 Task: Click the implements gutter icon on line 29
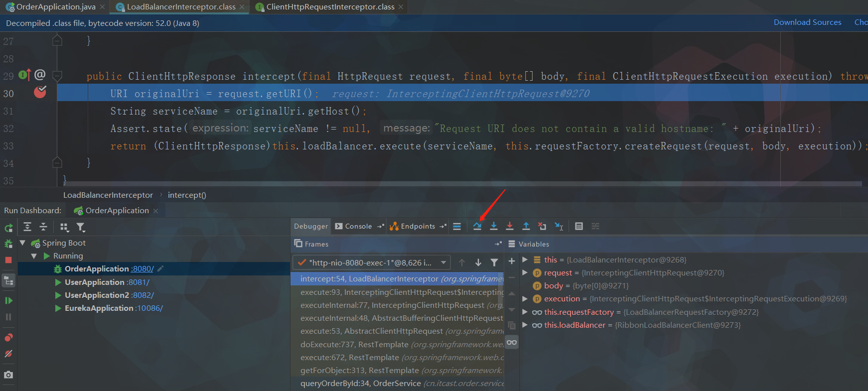click(x=25, y=75)
